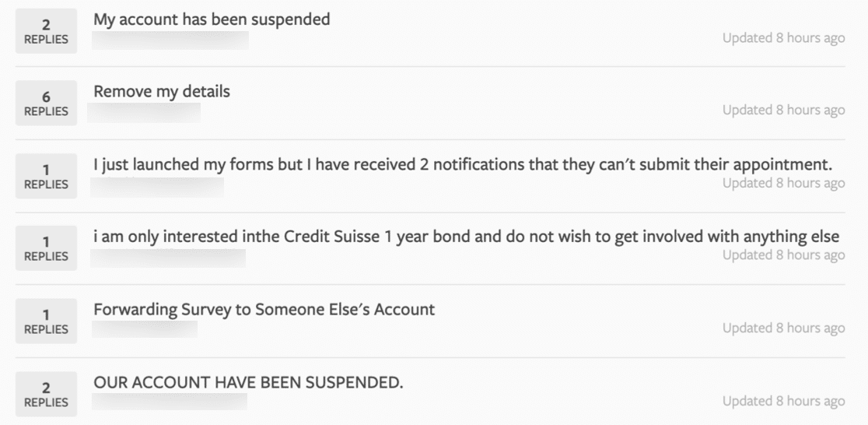Click the 6 replies badge beside "Remove my details"
868x425 pixels.
pos(46,103)
